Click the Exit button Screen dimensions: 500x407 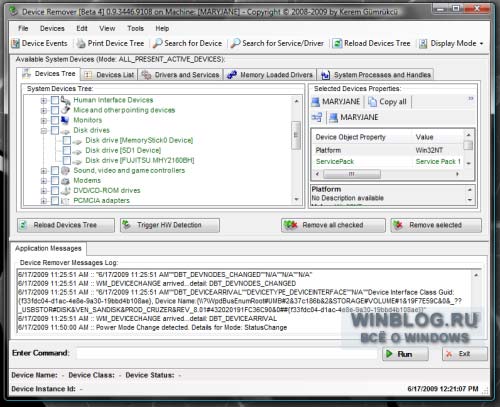tap(465, 354)
